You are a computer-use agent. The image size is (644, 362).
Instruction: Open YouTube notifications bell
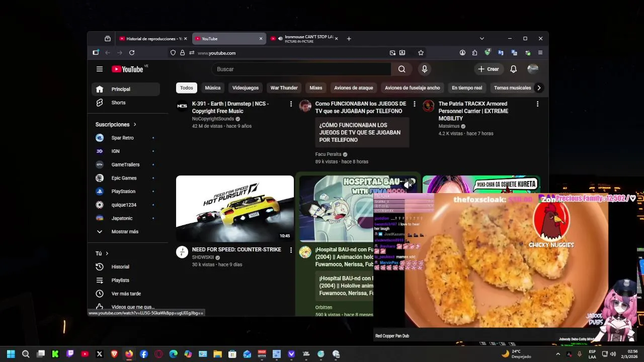pos(513,69)
